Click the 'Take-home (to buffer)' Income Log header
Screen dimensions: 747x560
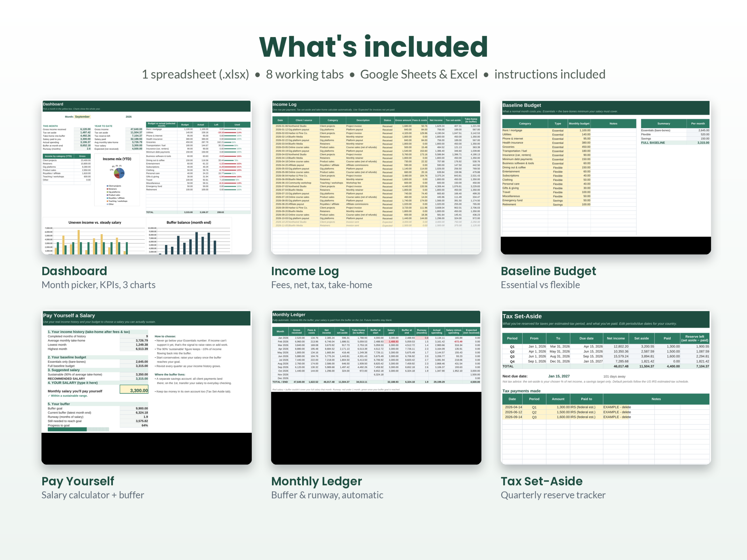coord(471,120)
